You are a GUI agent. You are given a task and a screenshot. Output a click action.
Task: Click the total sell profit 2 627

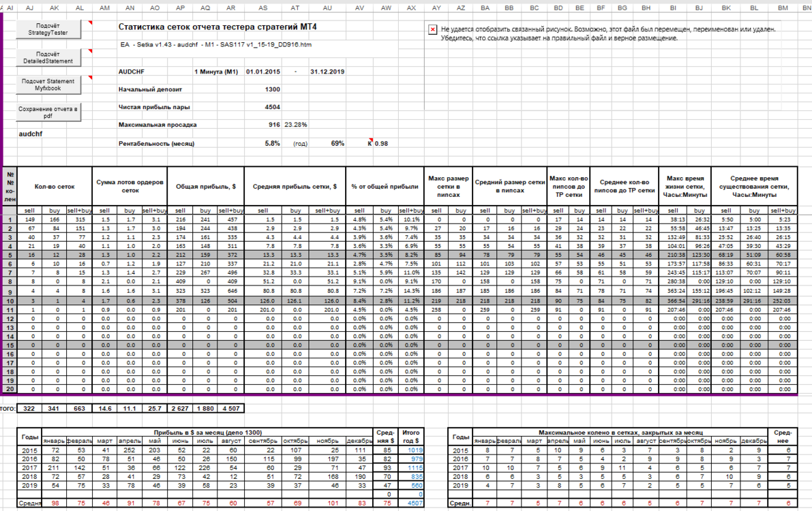click(x=180, y=409)
